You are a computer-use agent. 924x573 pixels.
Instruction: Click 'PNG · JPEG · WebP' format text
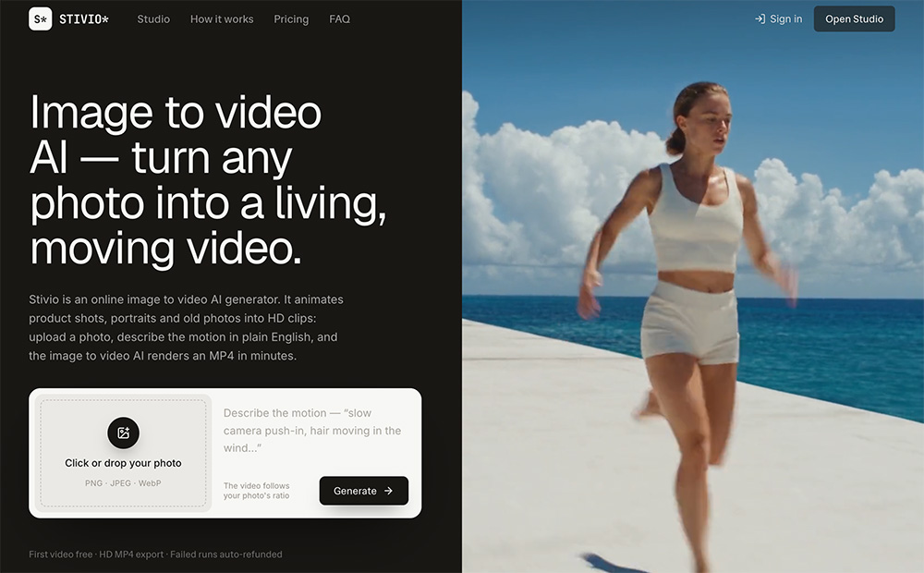click(x=123, y=482)
